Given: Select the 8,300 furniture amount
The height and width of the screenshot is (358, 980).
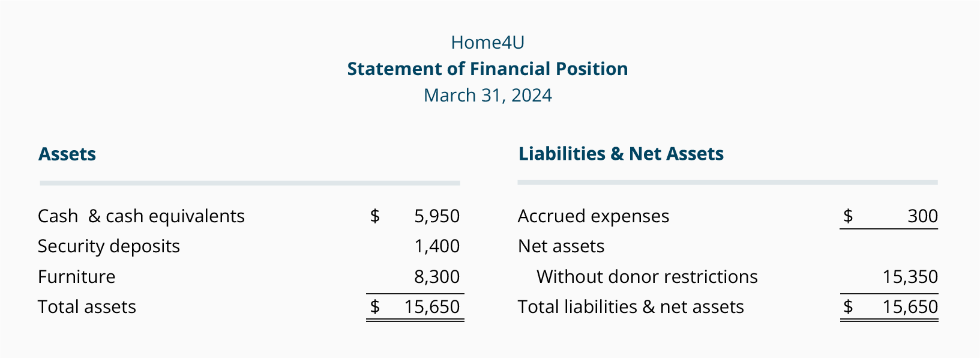Looking at the screenshot, I should coord(437,277).
